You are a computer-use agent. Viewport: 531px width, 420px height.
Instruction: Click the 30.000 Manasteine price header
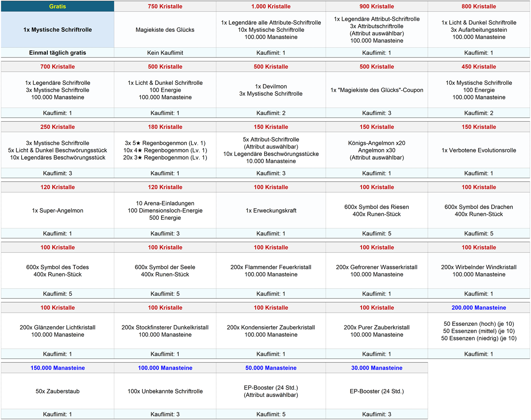point(377,368)
